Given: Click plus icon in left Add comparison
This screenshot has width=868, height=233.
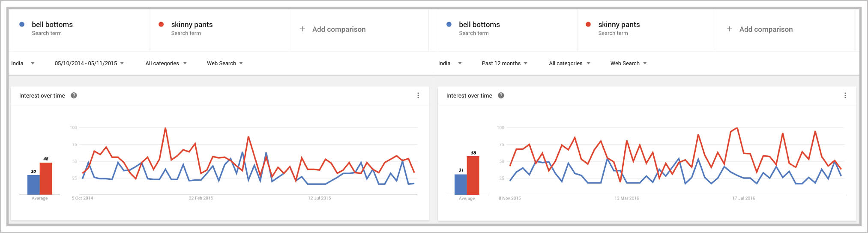Looking at the screenshot, I should [302, 29].
